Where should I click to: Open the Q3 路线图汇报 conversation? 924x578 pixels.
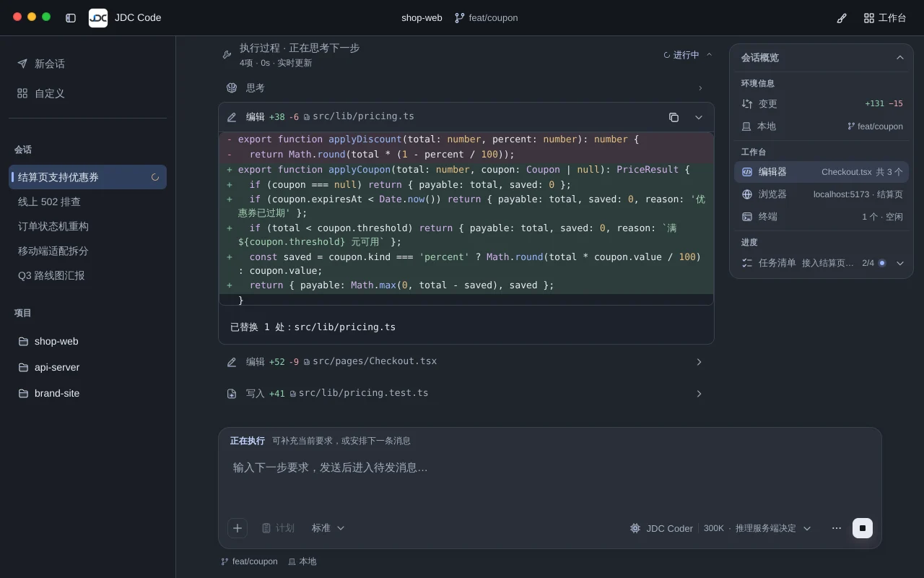coord(87,275)
